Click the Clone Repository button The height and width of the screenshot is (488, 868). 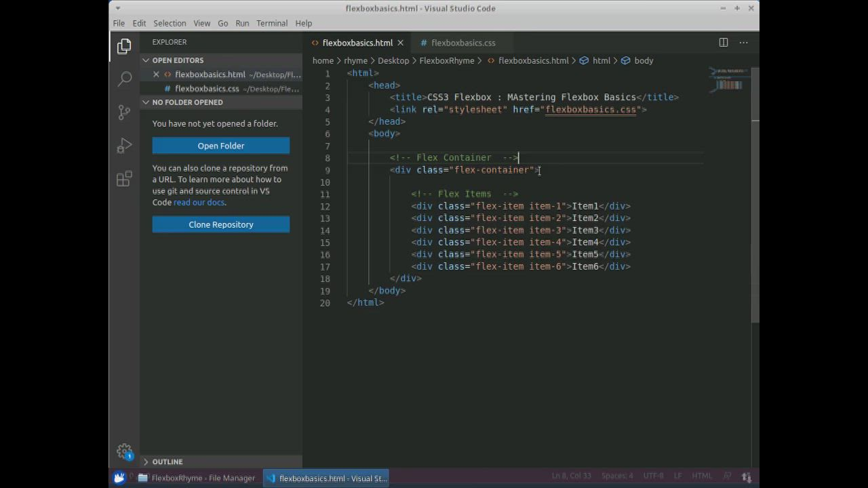221,224
